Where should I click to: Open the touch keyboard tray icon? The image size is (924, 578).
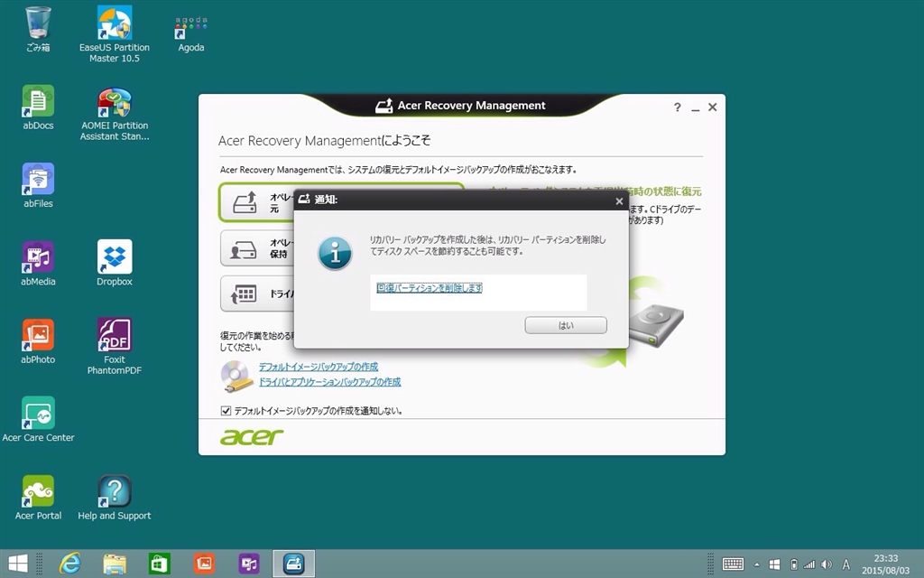[x=733, y=564]
